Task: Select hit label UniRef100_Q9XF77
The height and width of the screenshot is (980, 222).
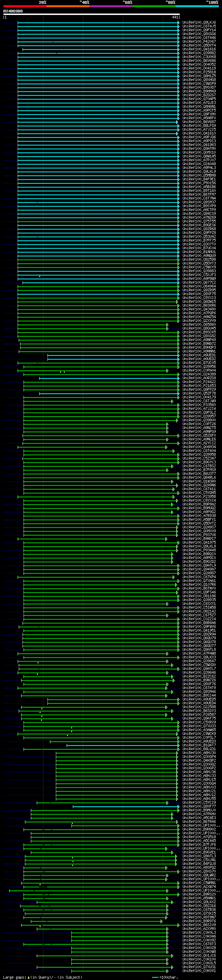Action: pos(199,806)
